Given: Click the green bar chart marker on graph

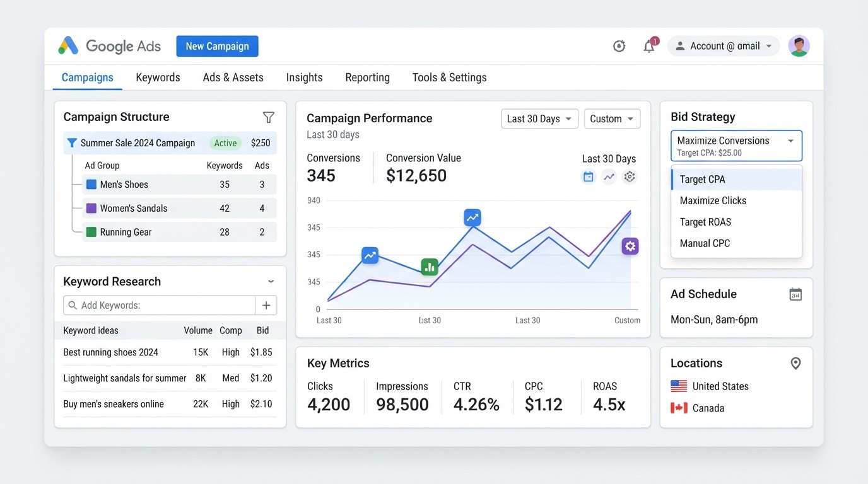Looking at the screenshot, I should (430, 267).
